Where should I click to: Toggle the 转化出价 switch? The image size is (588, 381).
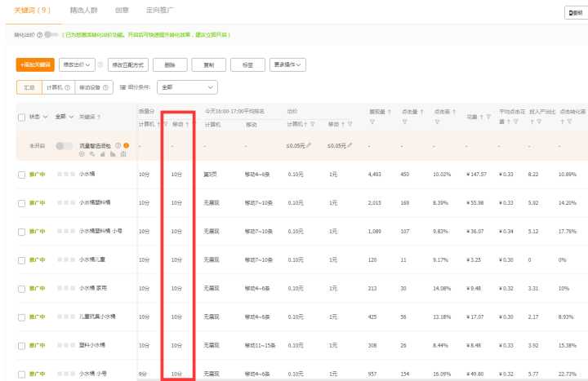point(51,35)
